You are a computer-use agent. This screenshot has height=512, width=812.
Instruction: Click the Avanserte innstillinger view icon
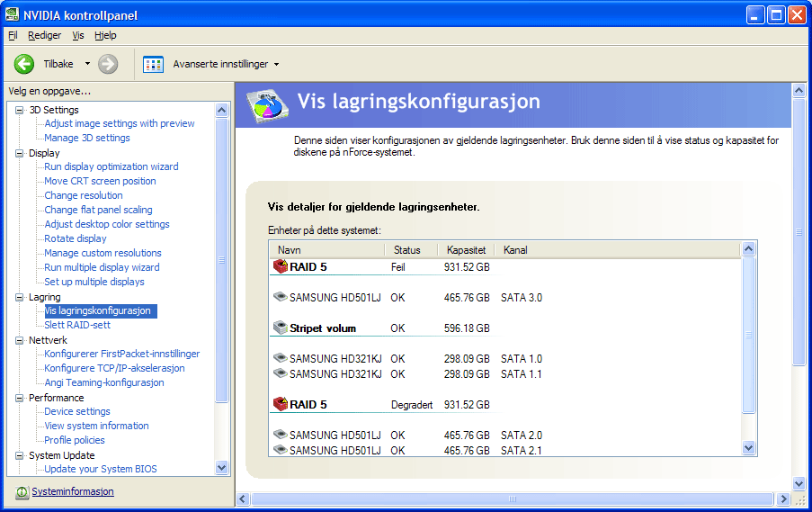coord(153,64)
